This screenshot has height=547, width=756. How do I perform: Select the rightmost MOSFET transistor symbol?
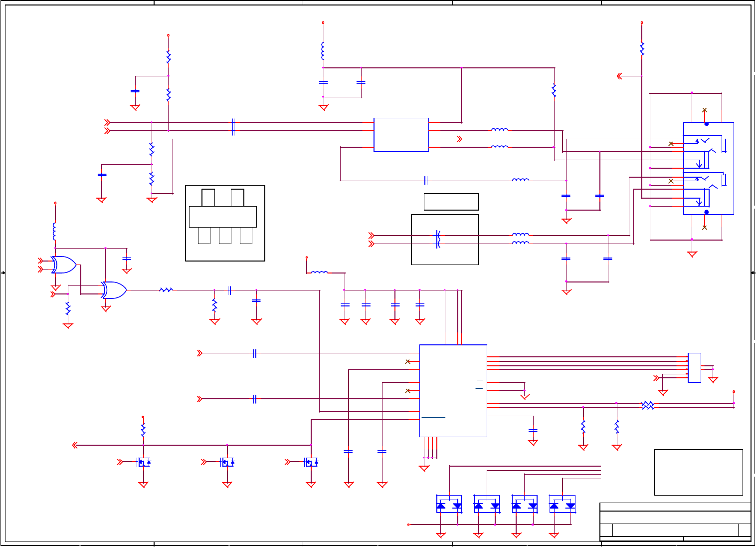(311, 463)
